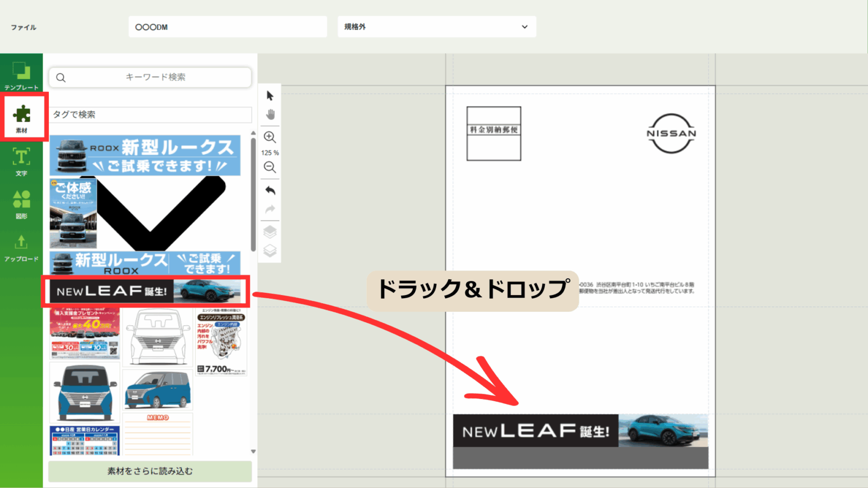The width and height of the screenshot is (868, 488).
Task: Expand the 規格外 size dropdown
Action: click(437, 27)
